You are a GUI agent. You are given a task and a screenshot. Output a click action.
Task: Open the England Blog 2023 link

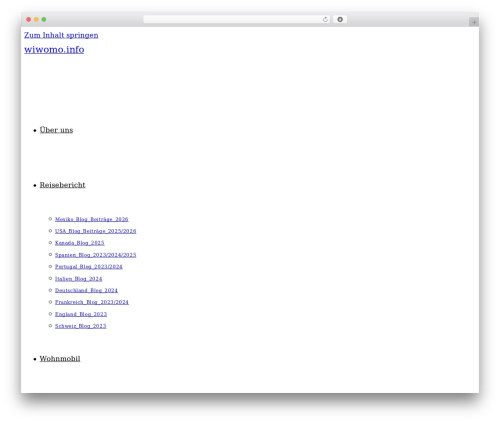pyautogui.click(x=81, y=314)
